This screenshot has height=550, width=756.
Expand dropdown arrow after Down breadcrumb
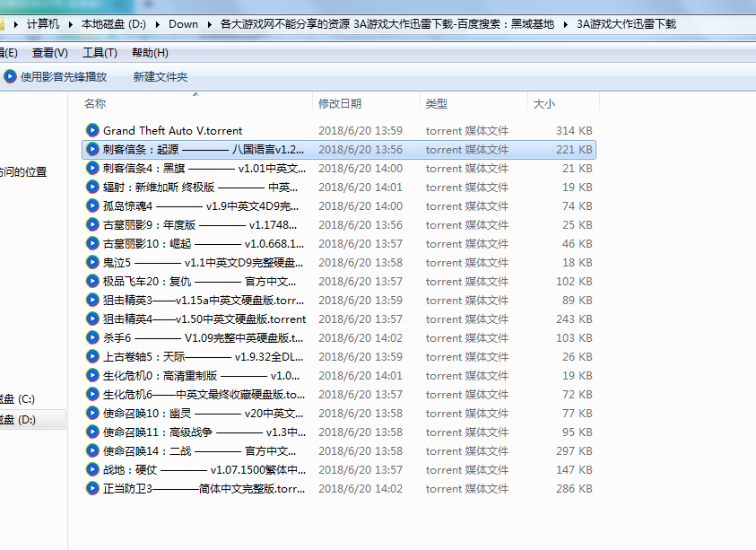(x=209, y=24)
